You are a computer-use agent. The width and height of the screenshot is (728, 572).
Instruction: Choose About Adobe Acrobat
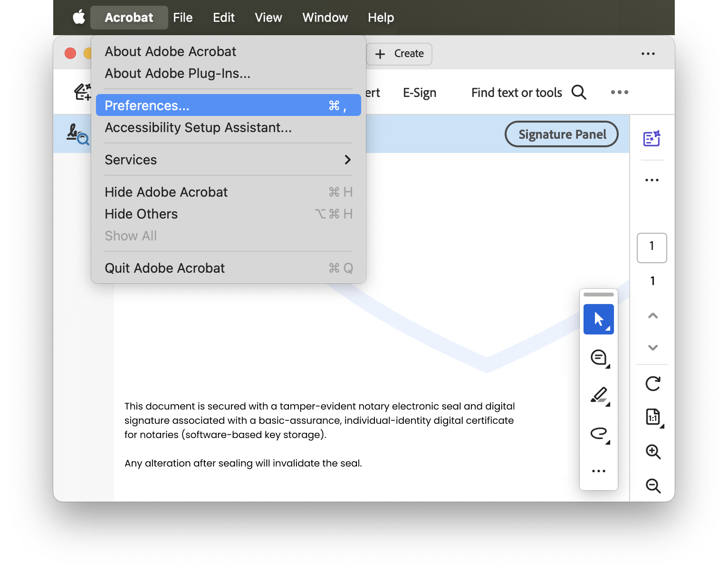coord(228,51)
